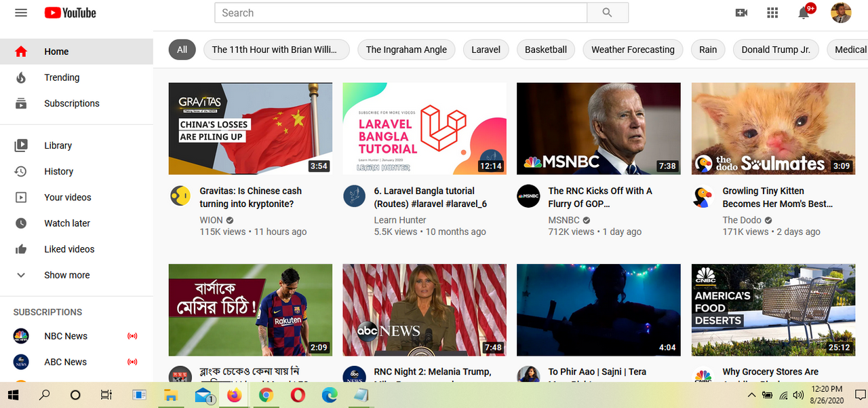Open Opera from the taskbar
The height and width of the screenshot is (408, 868).
click(x=298, y=394)
